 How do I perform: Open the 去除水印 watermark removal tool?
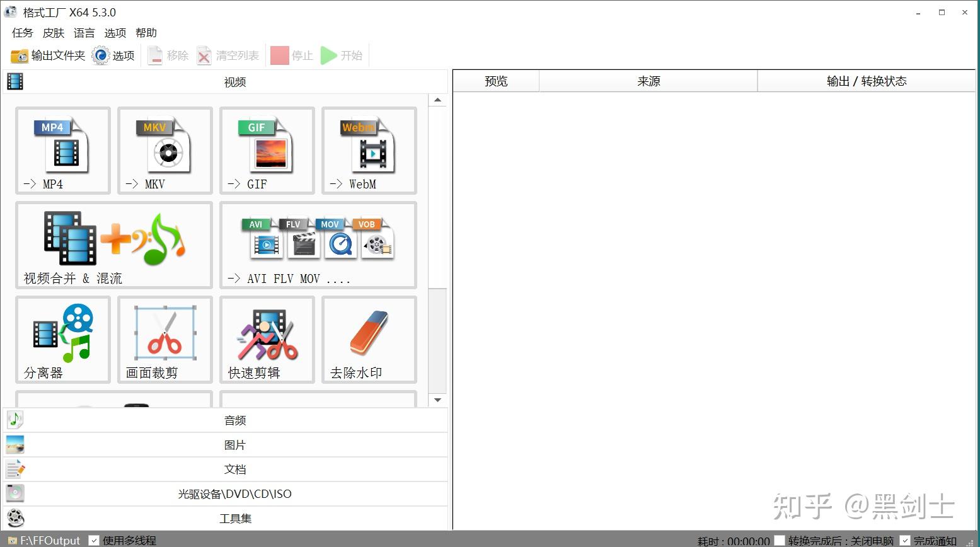[369, 340]
